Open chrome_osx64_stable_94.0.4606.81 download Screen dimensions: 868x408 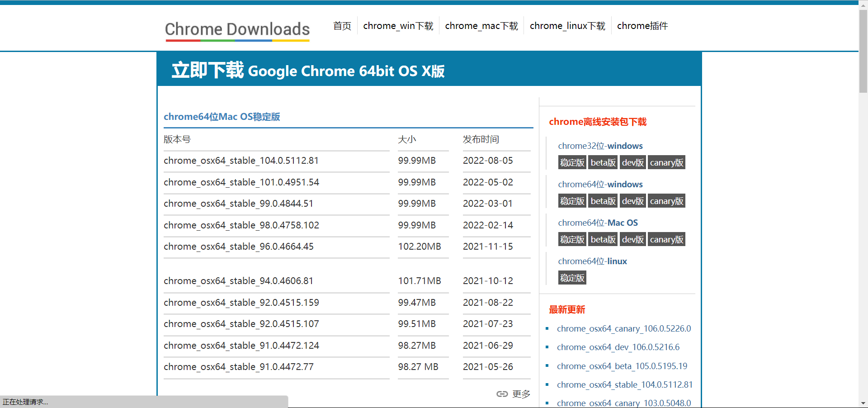238,281
